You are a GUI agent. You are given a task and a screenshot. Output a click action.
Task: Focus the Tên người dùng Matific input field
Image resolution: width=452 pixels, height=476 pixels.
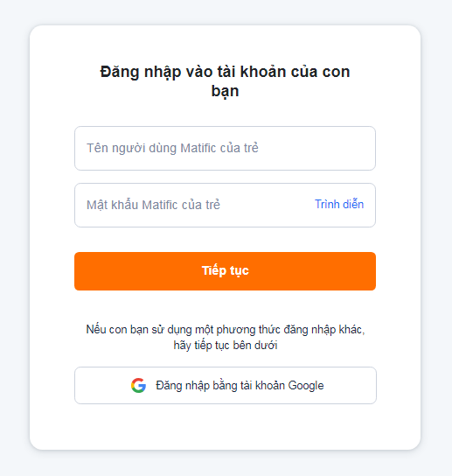[225, 149]
